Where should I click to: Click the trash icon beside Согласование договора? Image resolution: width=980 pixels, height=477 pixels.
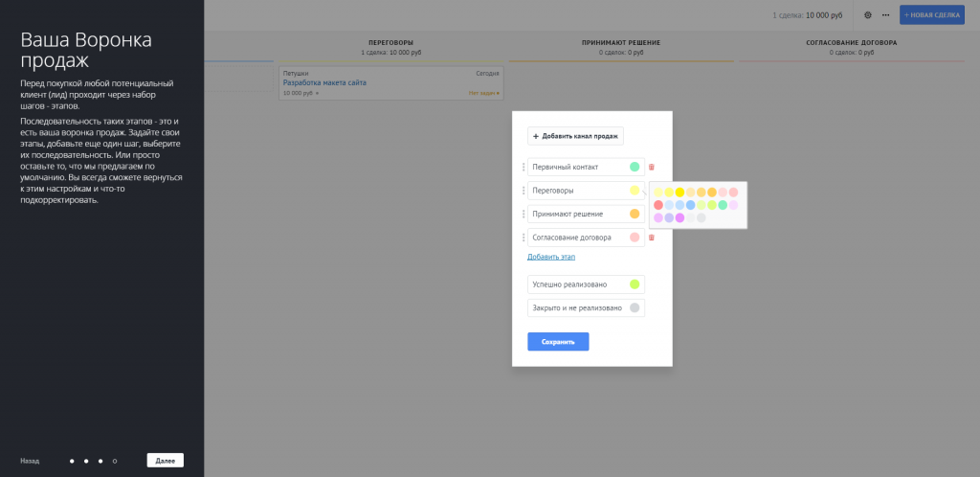pyautogui.click(x=652, y=238)
